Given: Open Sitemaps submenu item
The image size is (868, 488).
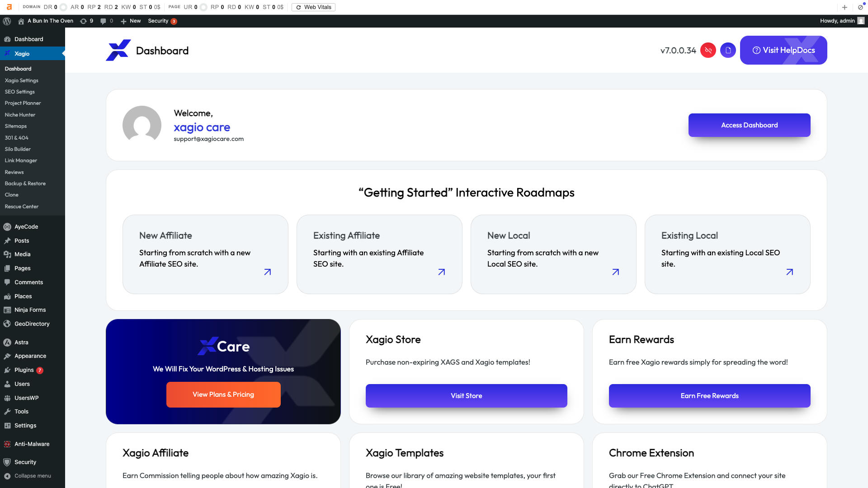Looking at the screenshot, I should pyautogui.click(x=15, y=126).
